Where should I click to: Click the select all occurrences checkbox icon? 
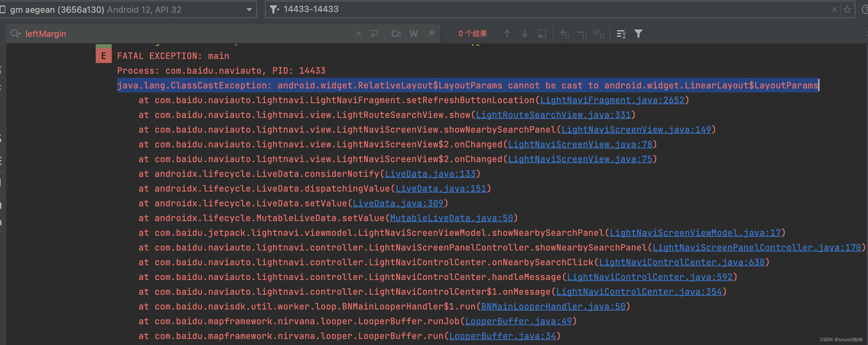click(599, 34)
